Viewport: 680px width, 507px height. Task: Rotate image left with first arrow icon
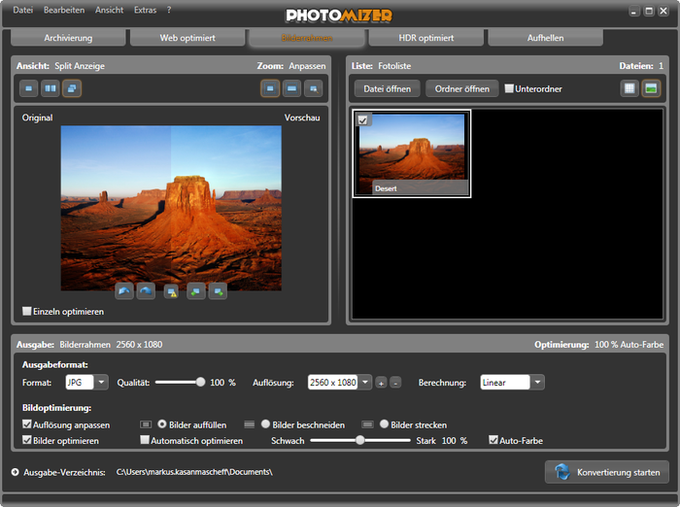click(x=124, y=291)
